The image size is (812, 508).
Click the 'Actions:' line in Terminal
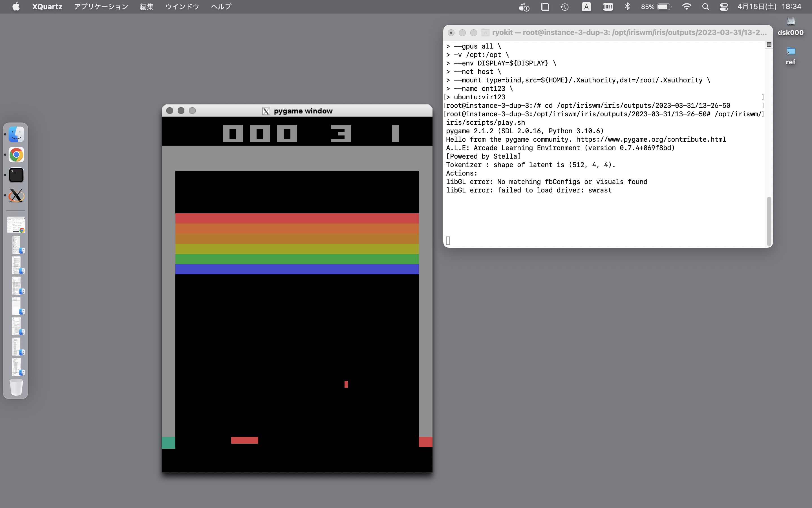pyautogui.click(x=461, y=173)
